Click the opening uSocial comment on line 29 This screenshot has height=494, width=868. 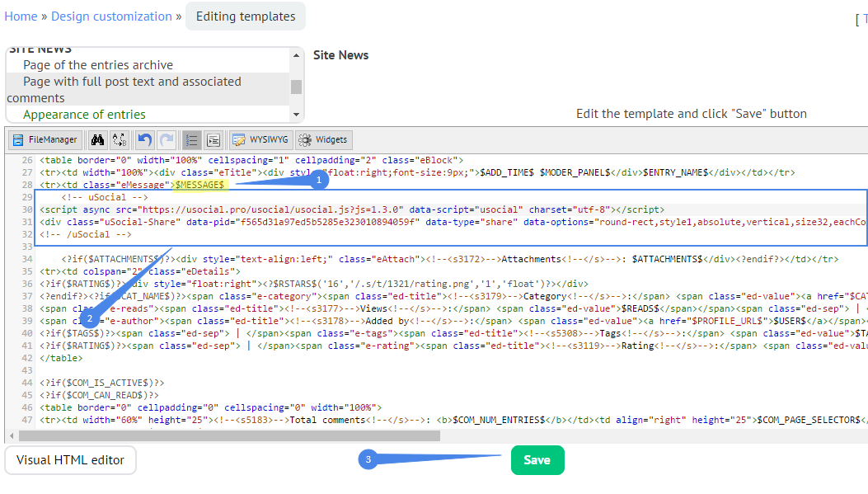(105, 197)
